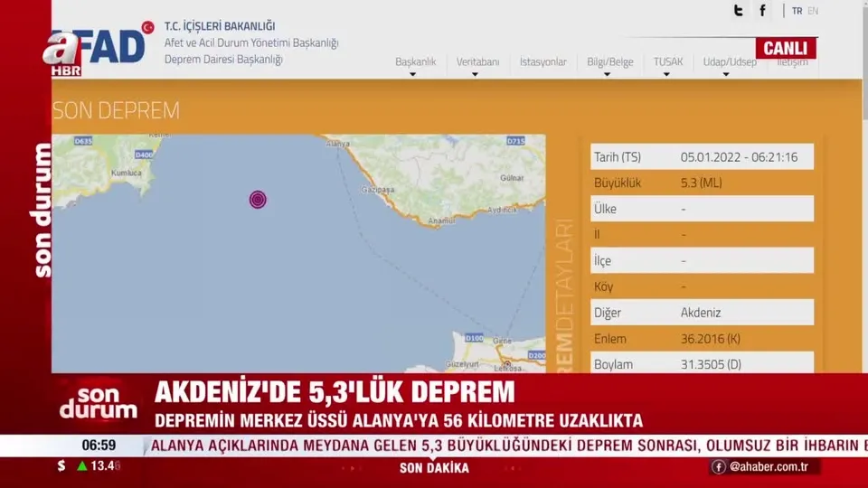Click the date value 05.01.2022 - 06:21:16
Image resolution: width=868 pixels, height=488 pixels.
pyautogui.click(x=739, y=157)
